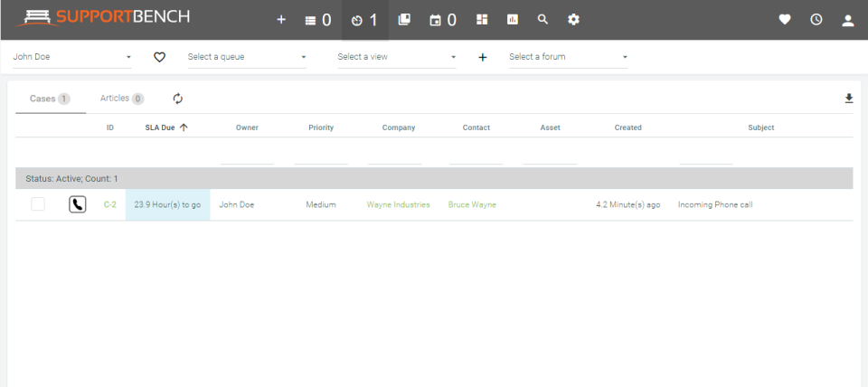868x387 pixels.
Task: Open the settings gear icon
Action: point(573,20)
